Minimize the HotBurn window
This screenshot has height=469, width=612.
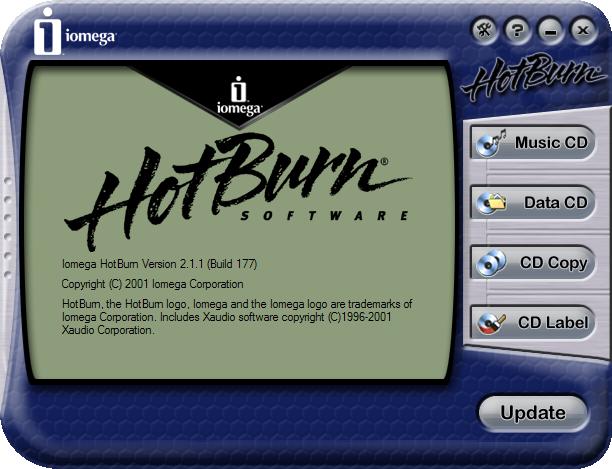pos(550,30)
